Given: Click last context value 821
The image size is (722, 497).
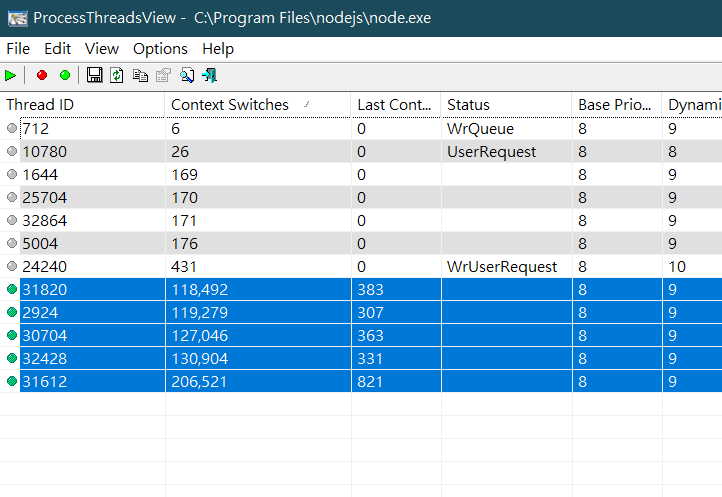Looking at the screenshot, I should (370, 382).
